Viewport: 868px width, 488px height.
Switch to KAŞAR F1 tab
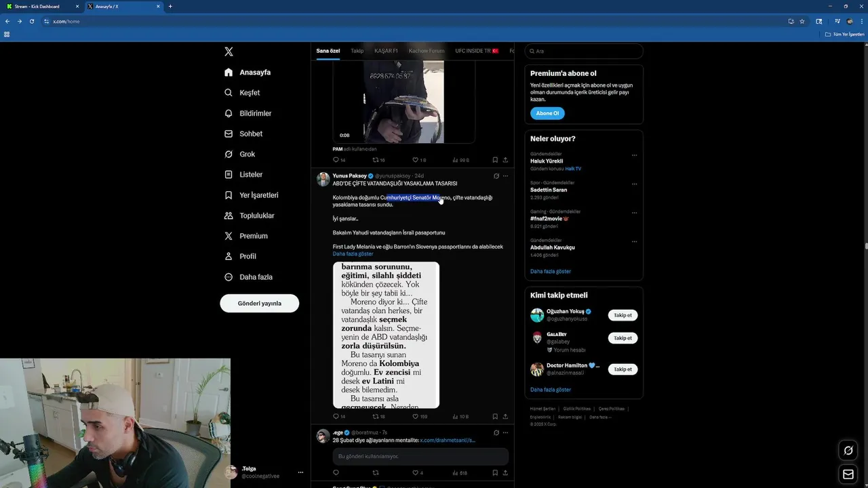coord(386,51)
